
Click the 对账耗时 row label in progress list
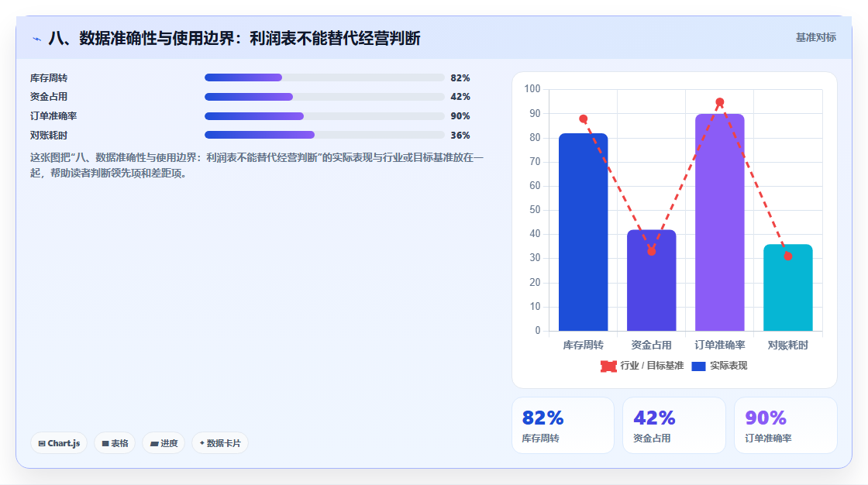click(49, 136)
